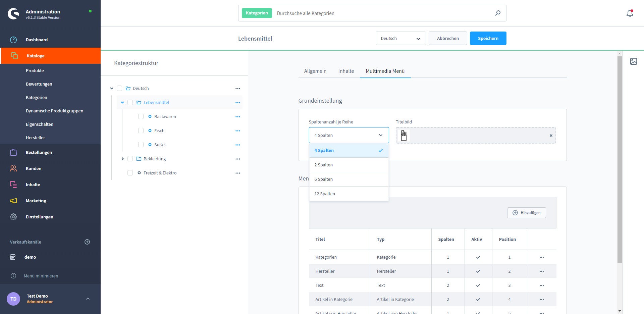The image size is (644, 314).
Task: Open context menu for Backwaren category
Action: click(238, 117)
